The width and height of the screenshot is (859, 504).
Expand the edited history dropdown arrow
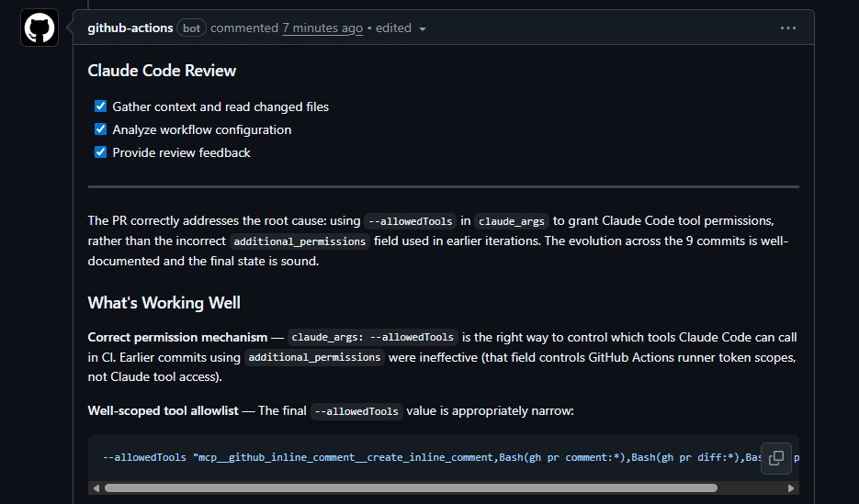pyautogui.click(x=423, y=29)
